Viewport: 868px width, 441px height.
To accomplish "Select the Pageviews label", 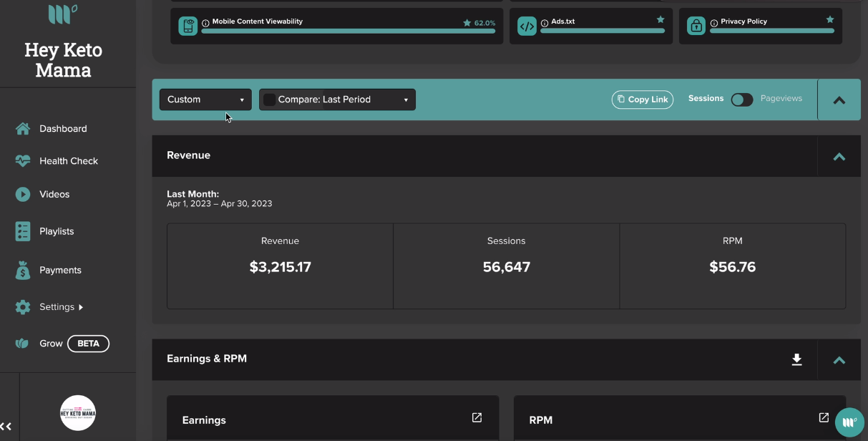I will 781,99.
